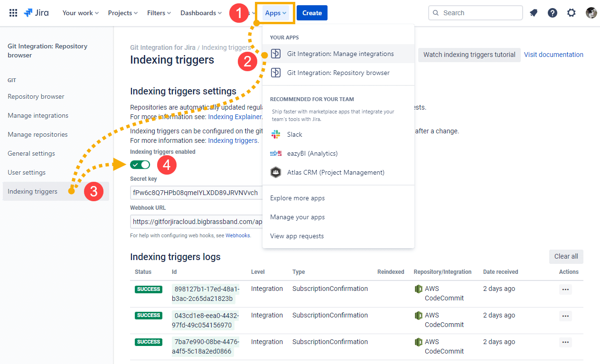600x364 pixels.
Task: Open the notifications bell
Action: [x=534, y=13]
